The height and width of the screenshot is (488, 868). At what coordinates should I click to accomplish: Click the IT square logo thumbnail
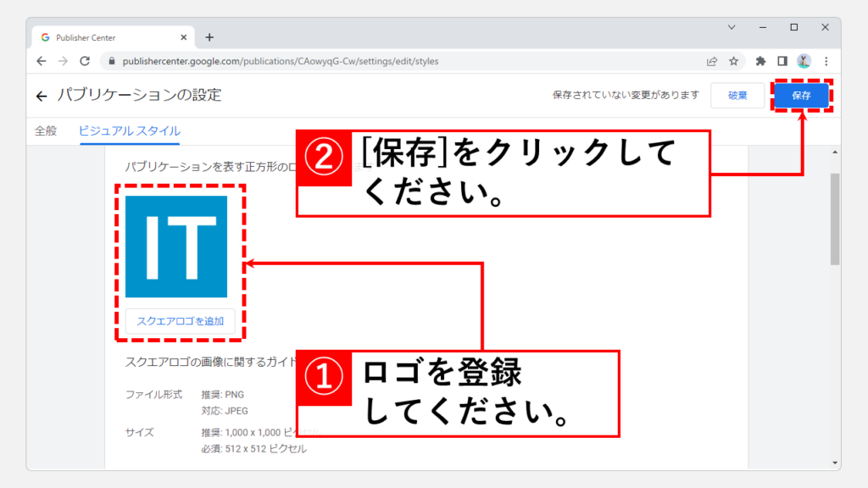pos(176,247)
